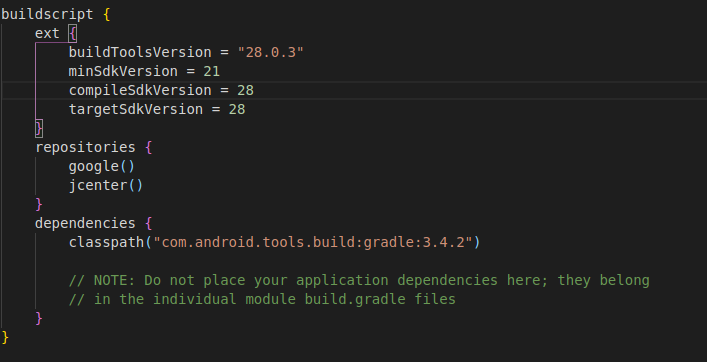707x362 pixels.
Task: Click the ext keyword
Action: pos(47,33)
